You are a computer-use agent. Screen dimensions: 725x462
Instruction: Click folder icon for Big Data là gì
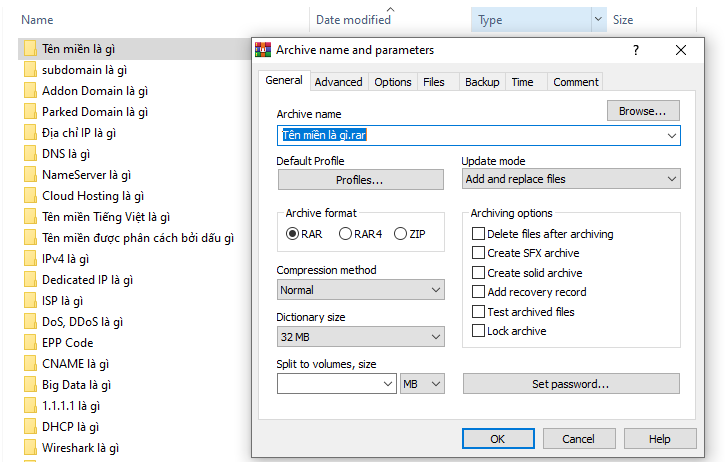coord(29,384)
